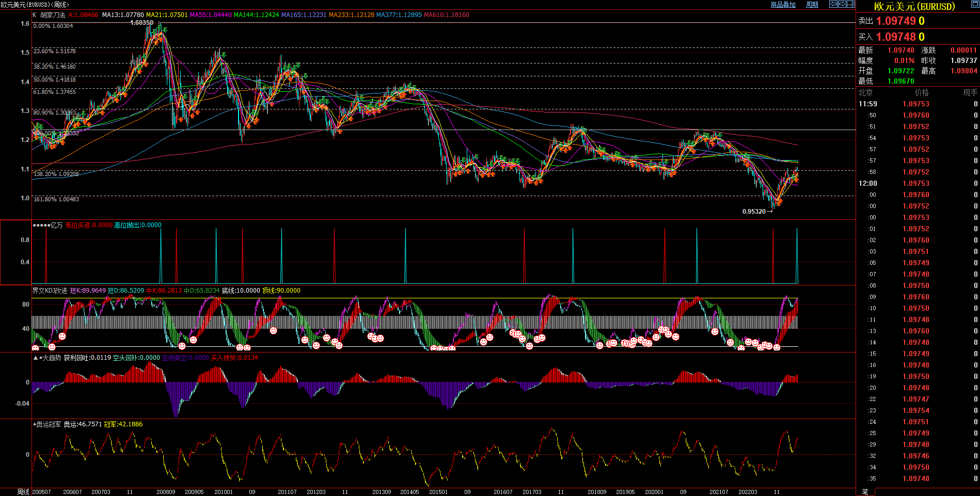
Task: Click the 最新 value 1.09748
Action: 900,50
